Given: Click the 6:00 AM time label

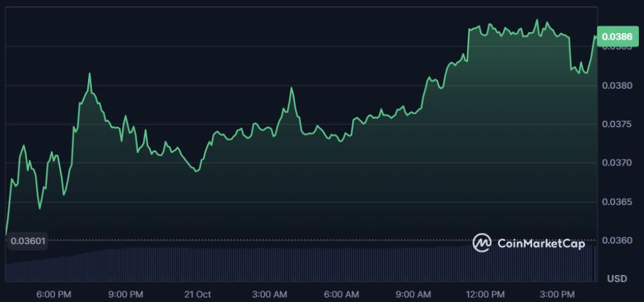Looking at the screenshot, I should pos(341,294).
